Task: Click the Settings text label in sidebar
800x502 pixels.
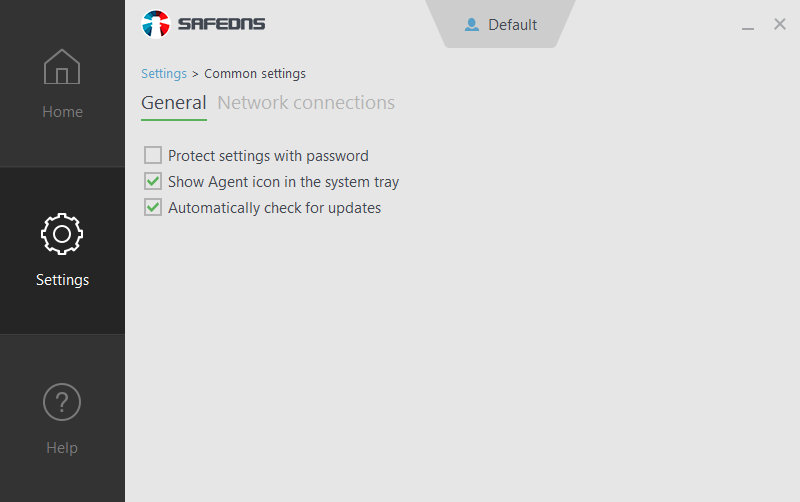Action: click(62, 280)
